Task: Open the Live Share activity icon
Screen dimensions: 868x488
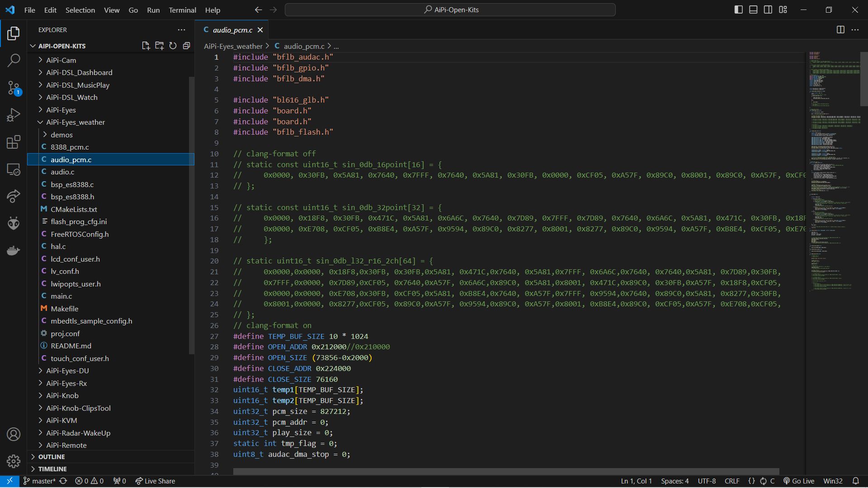Action: 14,196
